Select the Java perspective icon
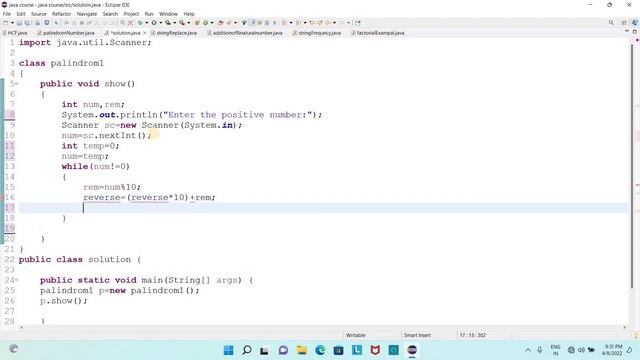The width and height of the screenshot is (640, 360). [635, 23]
